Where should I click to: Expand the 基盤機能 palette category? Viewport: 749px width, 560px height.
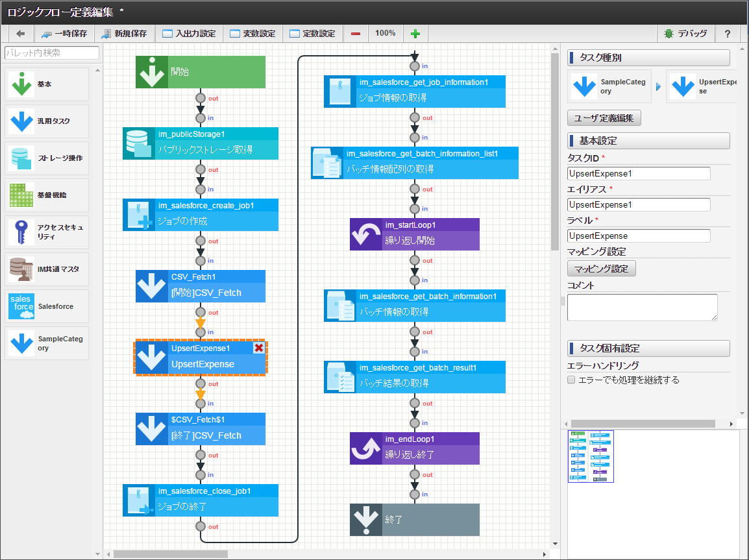(x=47, y=195)
